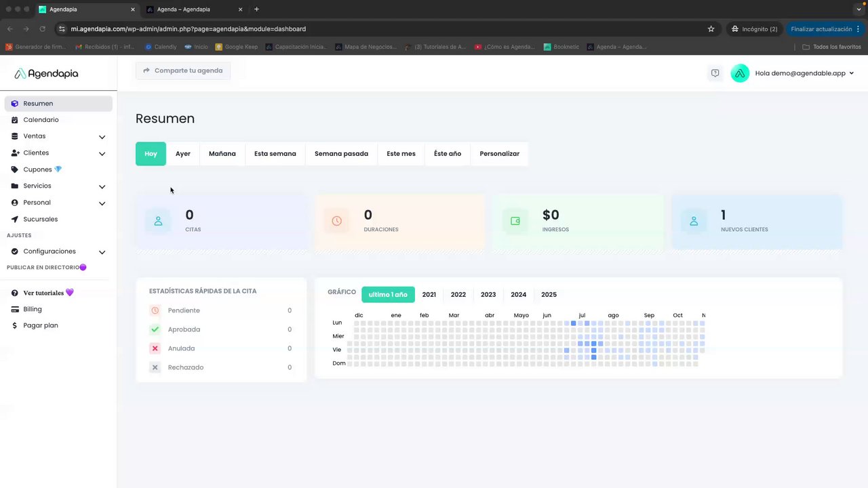This screenshot has width=868, height=488.
Task: Click the Rechazado gray X icon
Action: [155, 367]
